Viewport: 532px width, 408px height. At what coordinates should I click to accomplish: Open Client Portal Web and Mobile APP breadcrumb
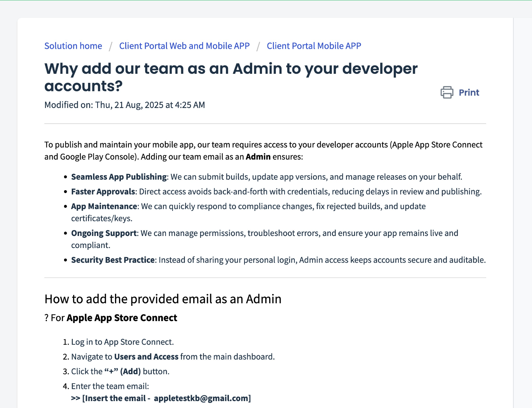click(184, 46)
